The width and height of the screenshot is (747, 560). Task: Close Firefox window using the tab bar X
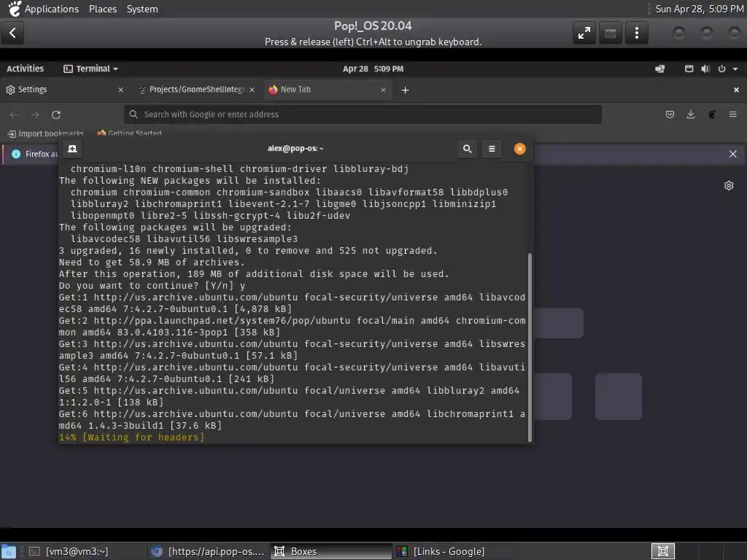pyautogui.click(x=736, y=90)
